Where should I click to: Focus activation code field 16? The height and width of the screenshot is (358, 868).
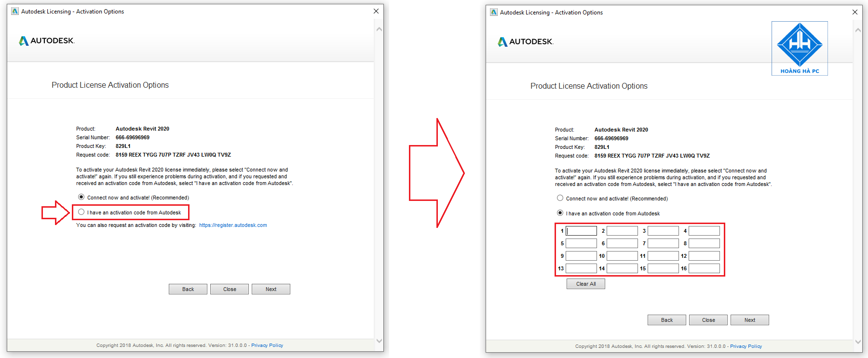click(704, 268)
